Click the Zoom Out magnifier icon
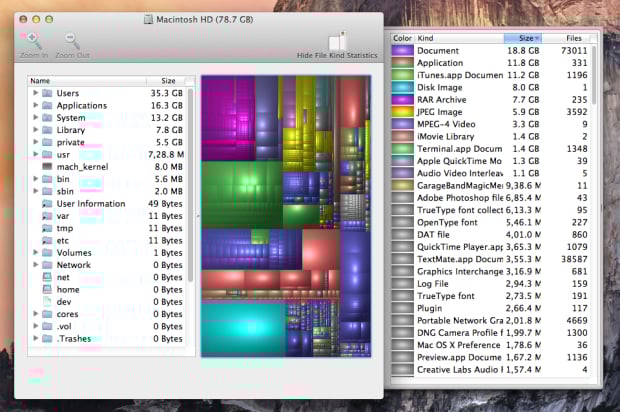Image resolution: width=620 pixels, height=412 pixels. tap(72, 41)
